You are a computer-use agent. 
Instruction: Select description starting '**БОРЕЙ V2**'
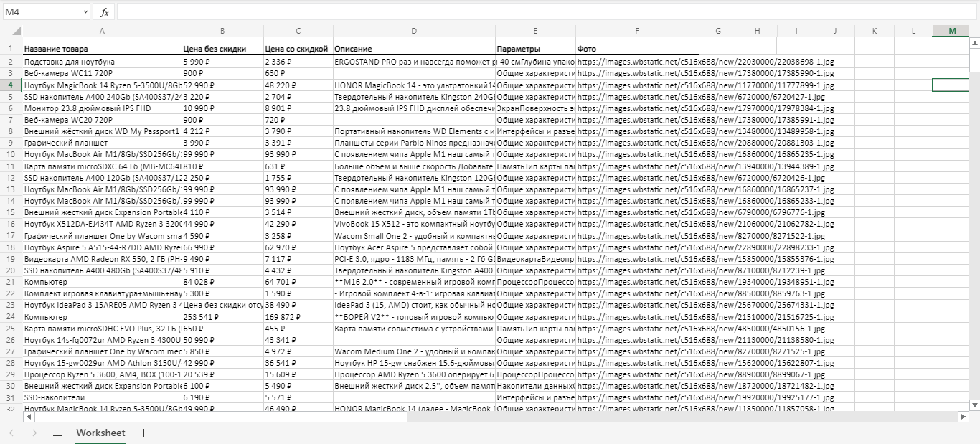(415, 316)
